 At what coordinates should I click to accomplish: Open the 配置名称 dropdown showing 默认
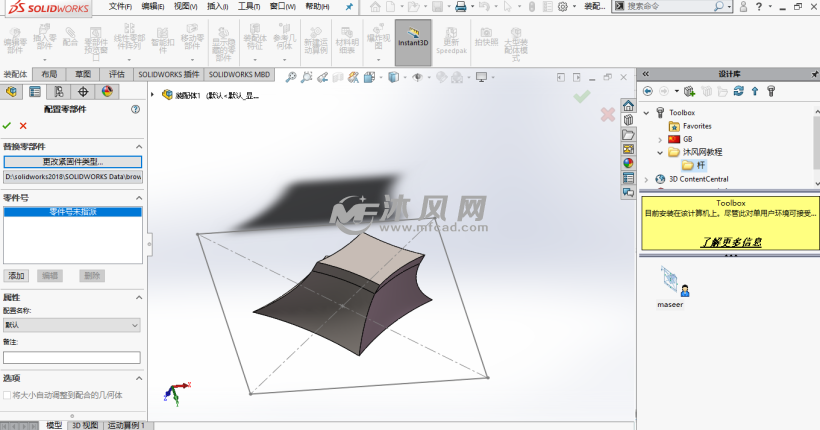coord(71,325)
